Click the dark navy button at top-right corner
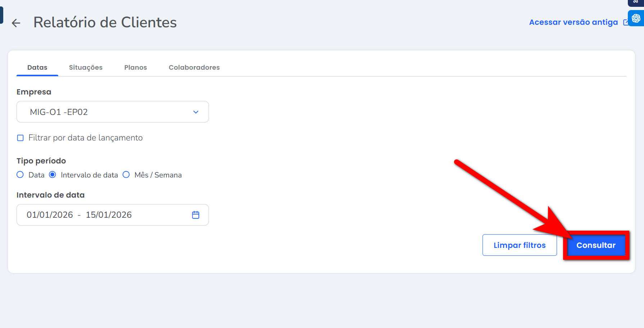The height and width of the screenshot is (328, 644). point(636,2)
